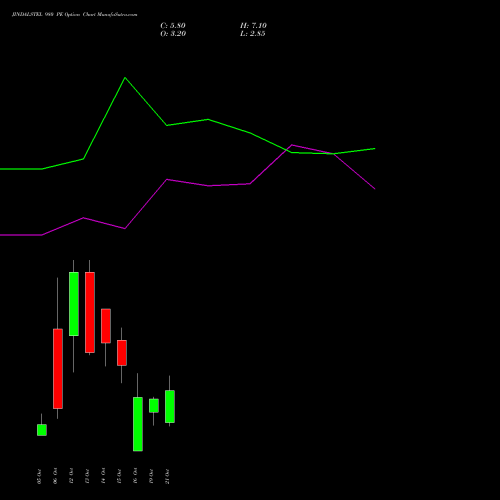Viewport: 500px width, 500px height.
Task: Click the last green candle for 21 Oct
Action: (x=170, y=406)
